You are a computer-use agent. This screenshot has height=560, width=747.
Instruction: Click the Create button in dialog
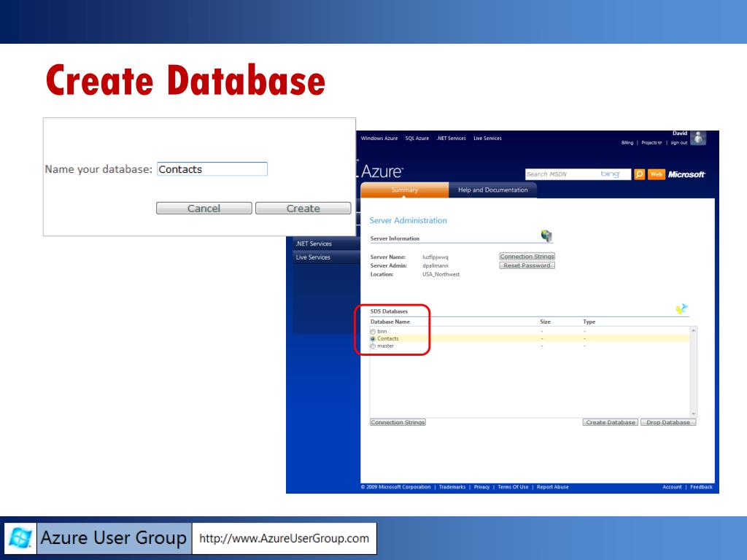[303, 208]
